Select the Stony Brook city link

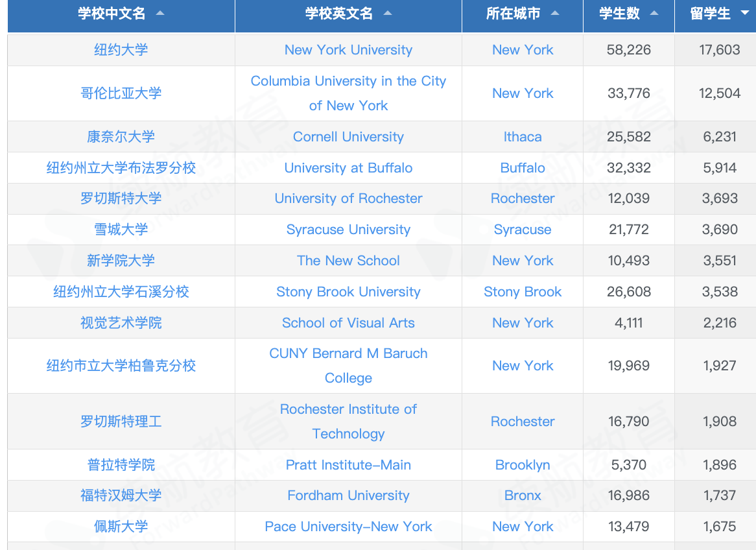click(x=523, y=292)
